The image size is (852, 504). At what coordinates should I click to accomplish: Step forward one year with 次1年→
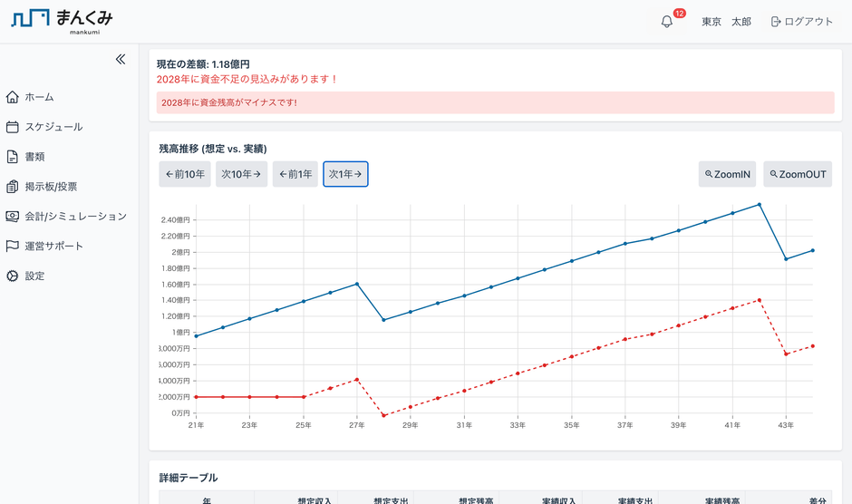pos(345,174)
